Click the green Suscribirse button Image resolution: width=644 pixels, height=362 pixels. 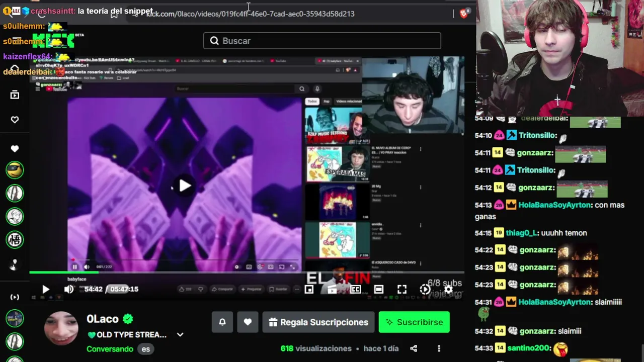tap(414, 322)
